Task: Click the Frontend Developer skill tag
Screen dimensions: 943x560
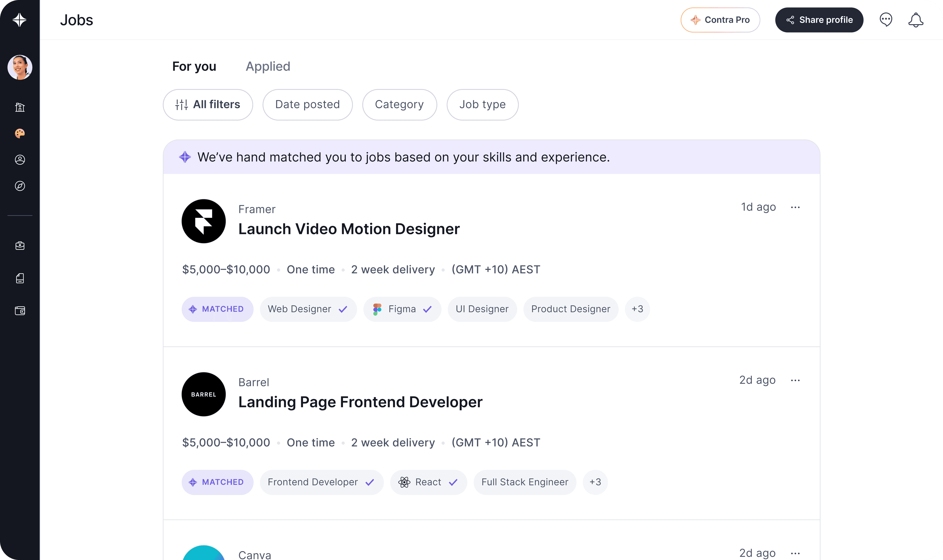Action: pyautogui.click(x=321, y=482)
